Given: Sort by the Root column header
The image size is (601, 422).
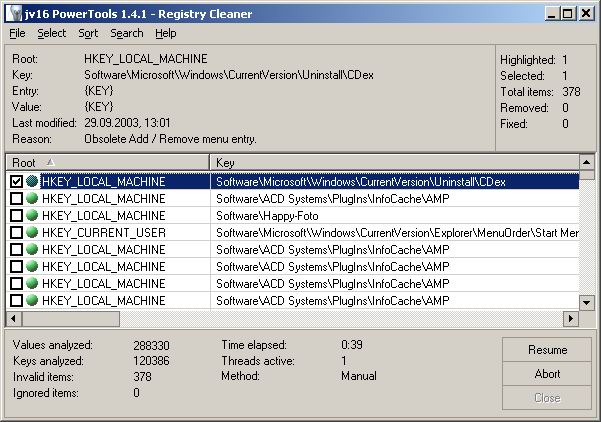Looking at the screenshot, I should [108, 163].
